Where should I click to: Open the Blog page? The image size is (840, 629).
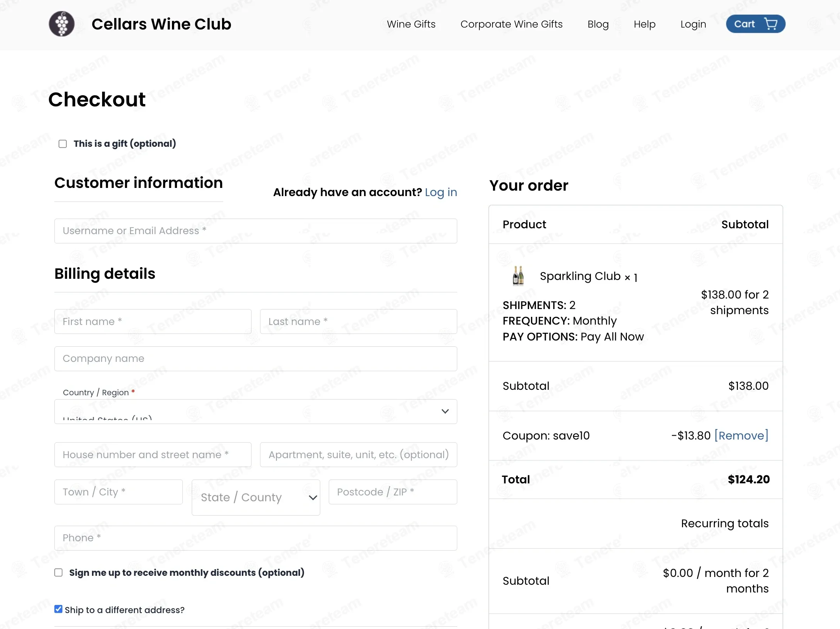598,24
